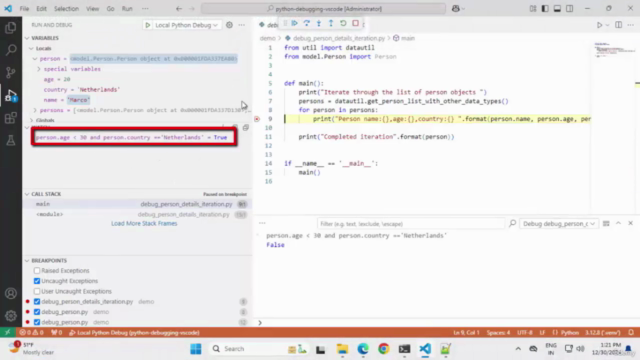Uncheck debug_person_details_iteration.py breakpoint

tap(37, 302)
